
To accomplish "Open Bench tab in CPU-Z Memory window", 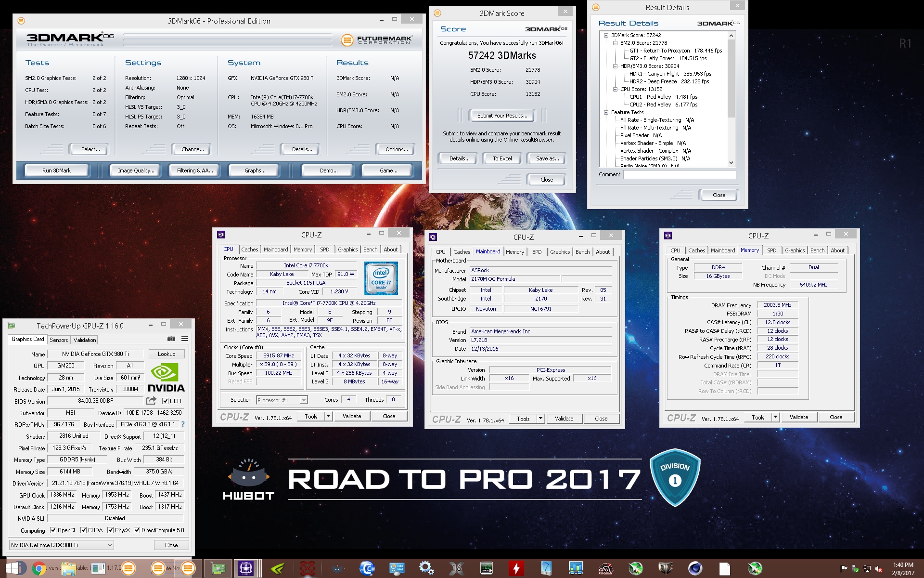I will 818,250.
